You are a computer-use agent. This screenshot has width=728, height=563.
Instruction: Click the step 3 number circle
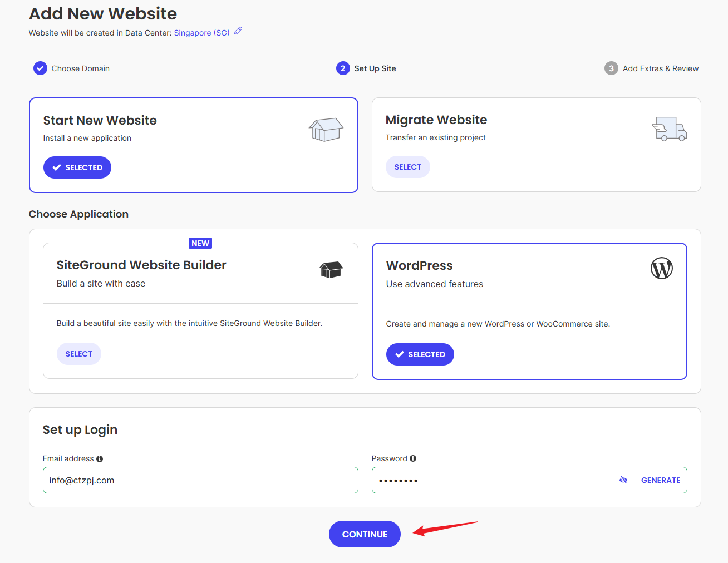[x=611, y=68]
